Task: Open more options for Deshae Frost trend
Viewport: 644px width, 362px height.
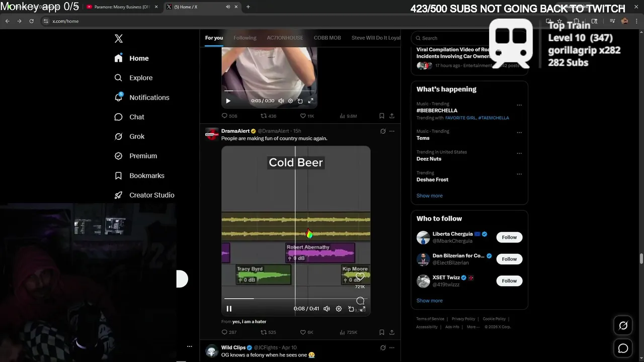Action: [519, 174]
